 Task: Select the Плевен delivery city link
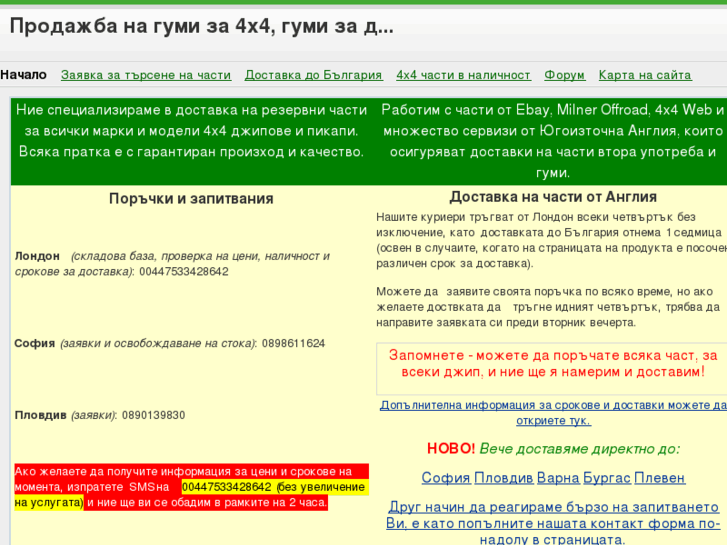coord(660,478)
